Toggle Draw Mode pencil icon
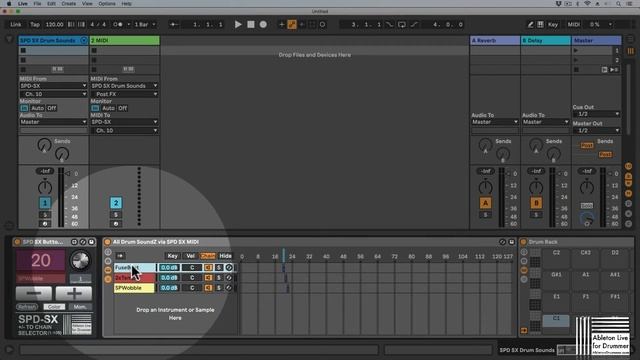The height and width of the screenshot is (360, 640). coord(530,24)
